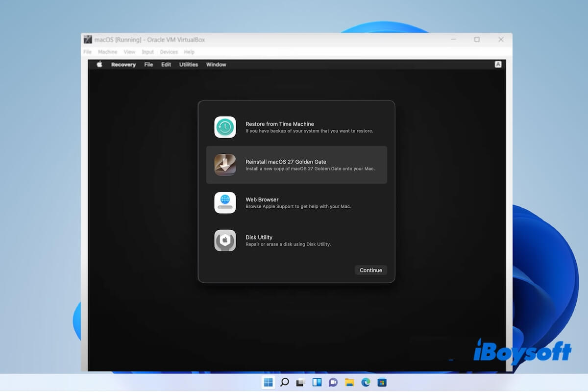Open the Recovery menu
Image resolution: width=588 pixels, height=392 pixels.
pyautogui.click(x=123, y=65)
